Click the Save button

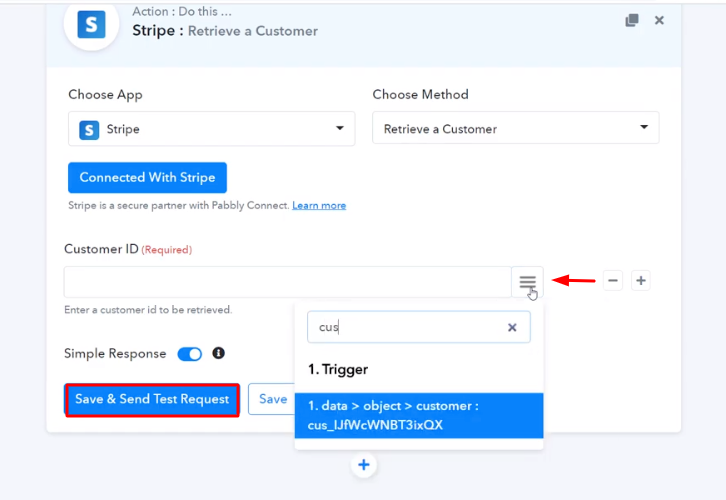[272, 399]
